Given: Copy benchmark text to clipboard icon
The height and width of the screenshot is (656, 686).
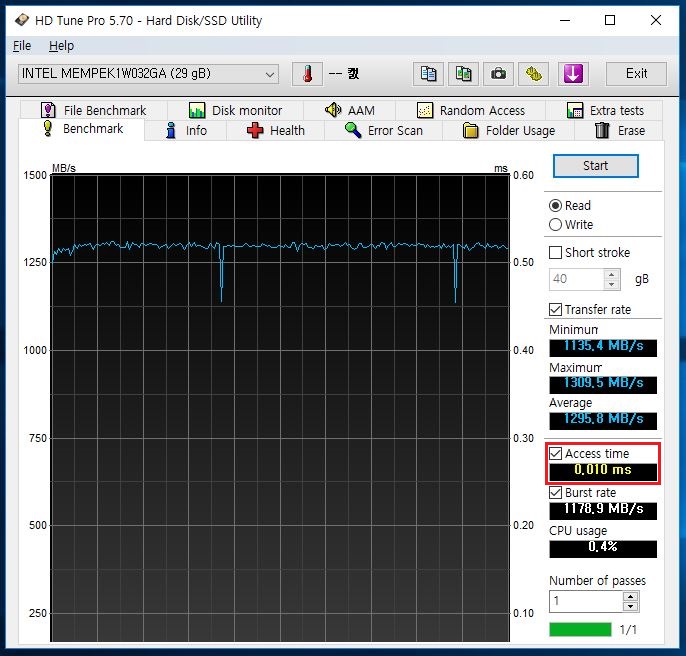Looking at the screenshot, I should 428,74.
